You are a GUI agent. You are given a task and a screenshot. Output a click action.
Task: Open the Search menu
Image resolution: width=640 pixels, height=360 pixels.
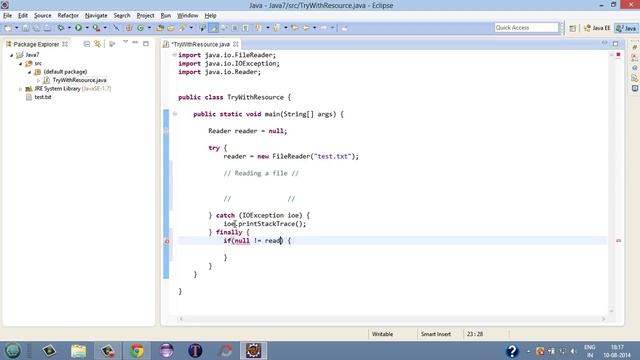click(x=122, y=16)
